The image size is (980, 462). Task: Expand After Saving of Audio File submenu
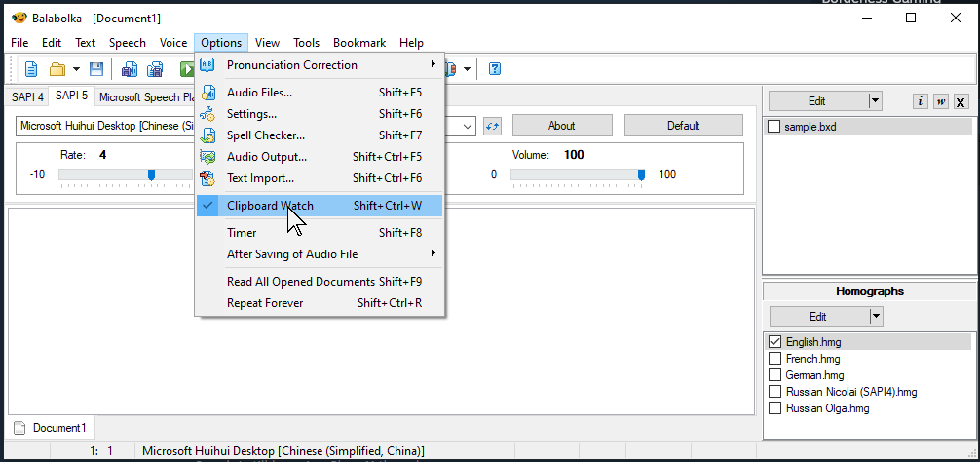[320, 253]
